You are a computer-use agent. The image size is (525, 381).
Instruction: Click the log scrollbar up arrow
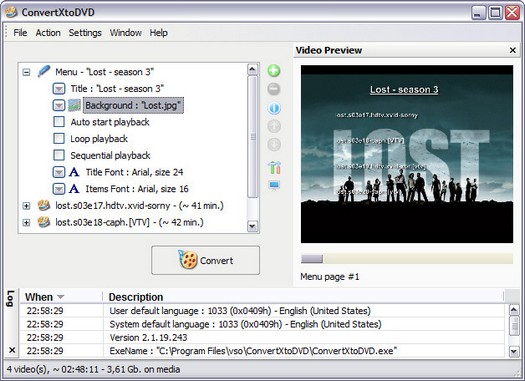tap(514, 310)
